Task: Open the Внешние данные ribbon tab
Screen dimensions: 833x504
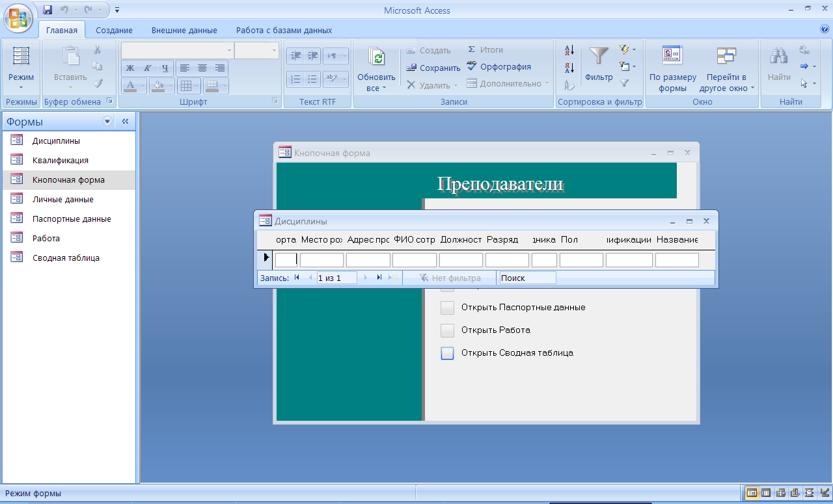Action: tap(184, 30)
